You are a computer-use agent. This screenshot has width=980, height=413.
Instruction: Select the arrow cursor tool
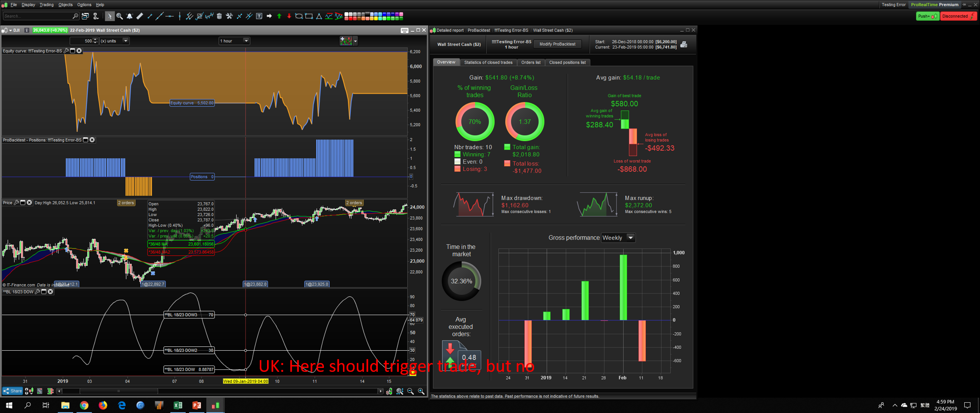pos(109,16)
